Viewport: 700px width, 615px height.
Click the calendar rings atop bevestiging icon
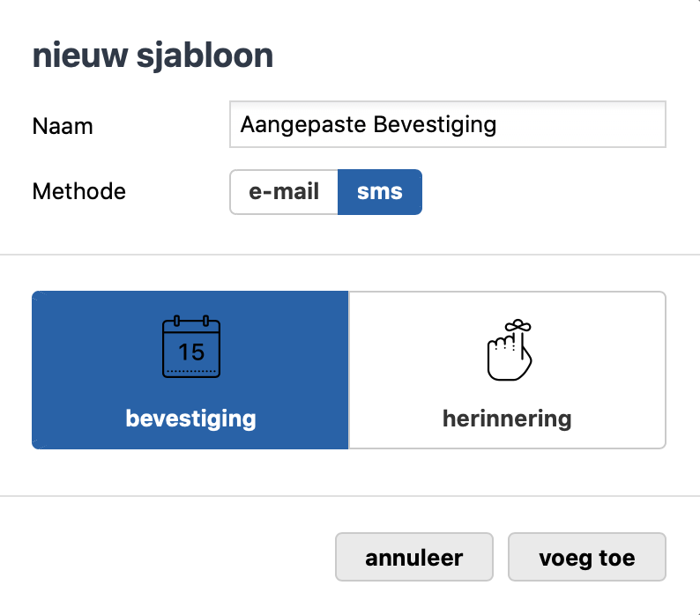pyautogui.click(x=191, y=321)
